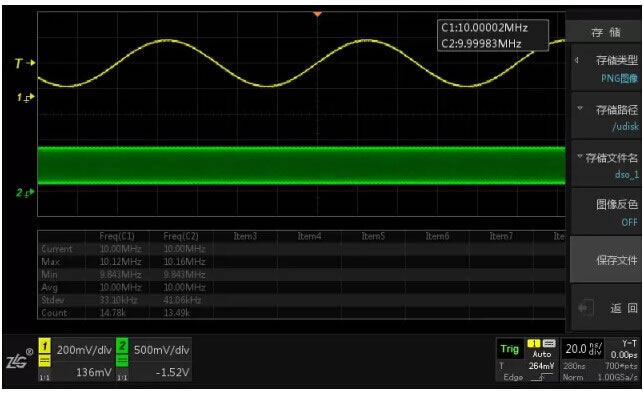This screenshot has height=393, width=643.
Task: Expand 存储文件名 dso_1 option
Action: click(606, 165)
